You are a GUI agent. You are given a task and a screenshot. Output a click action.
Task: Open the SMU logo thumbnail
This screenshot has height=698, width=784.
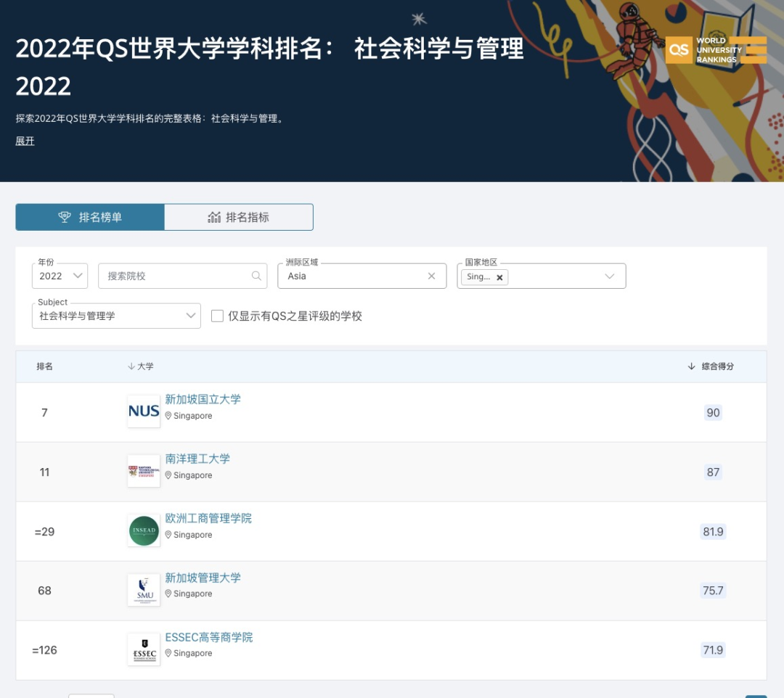pos(144,590)
